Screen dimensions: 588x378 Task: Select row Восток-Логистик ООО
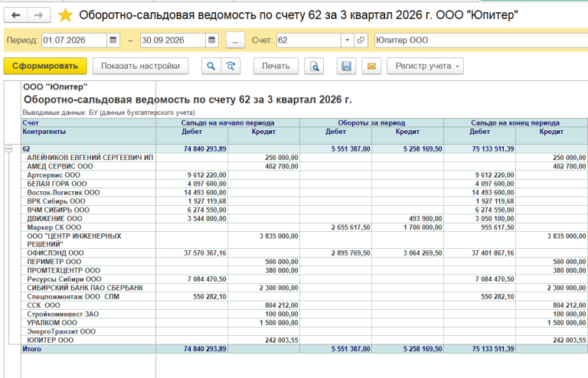pyautogui.click(x=305, y=192)
